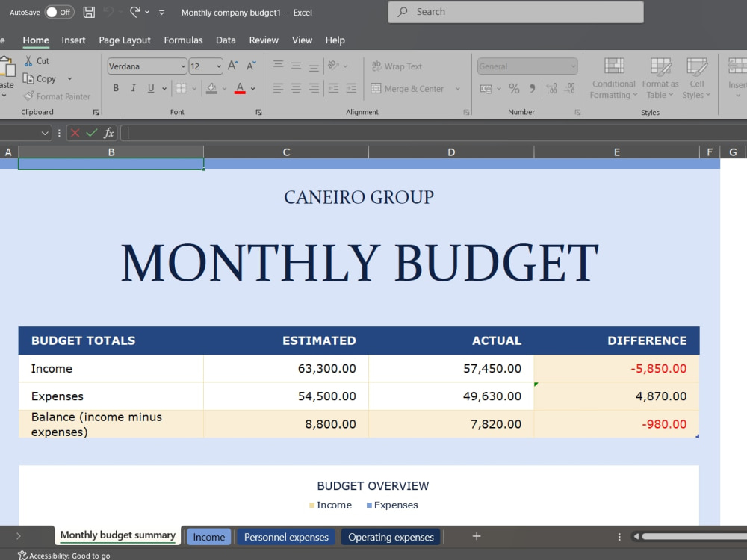
Task: Toggle bold formatting
Action: pyautogui.click(x=116, y=88)
